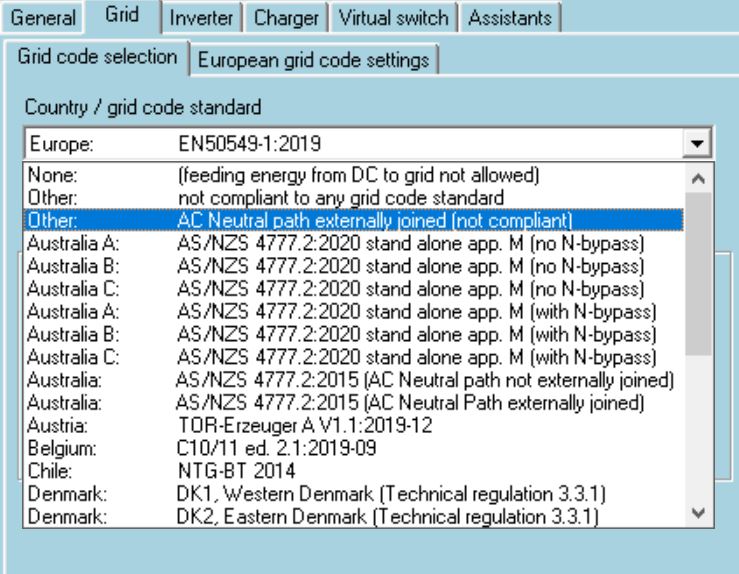Viewport: 739px width, 574px height.
Task: Go to the Virtual switch tab
Action: [x=394, y=18]
